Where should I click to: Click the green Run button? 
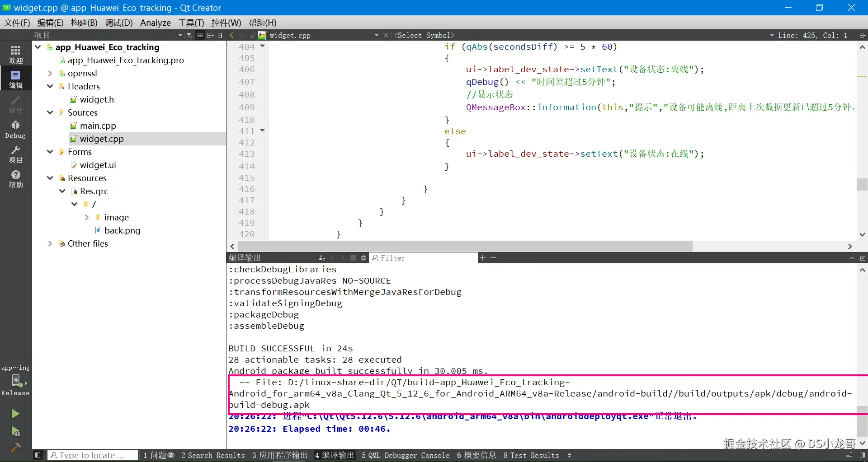[x=15, y=413]
